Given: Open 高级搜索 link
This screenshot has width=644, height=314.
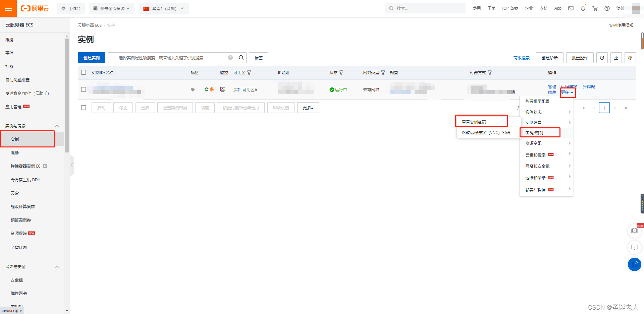Looking at the screenshot, I should click(x=521, y=58).
